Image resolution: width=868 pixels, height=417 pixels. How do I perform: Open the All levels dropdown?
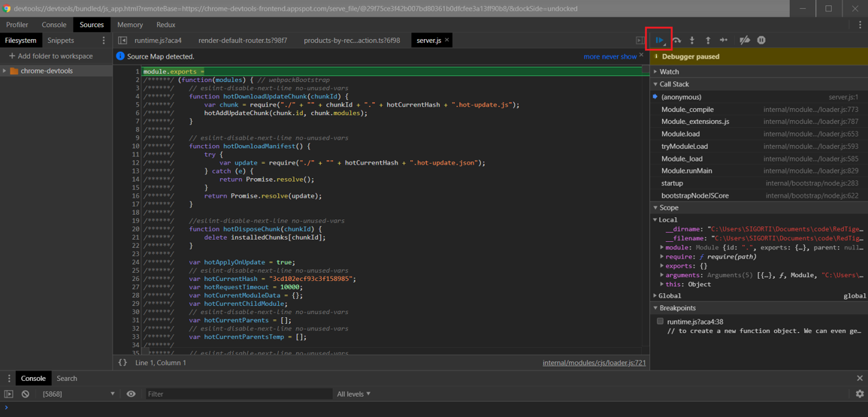tap(354, 394)
